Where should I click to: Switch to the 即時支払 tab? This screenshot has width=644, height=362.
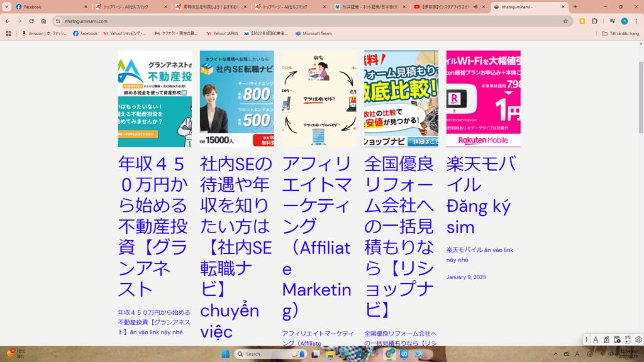pyautogui.click(x=211, y=6)
